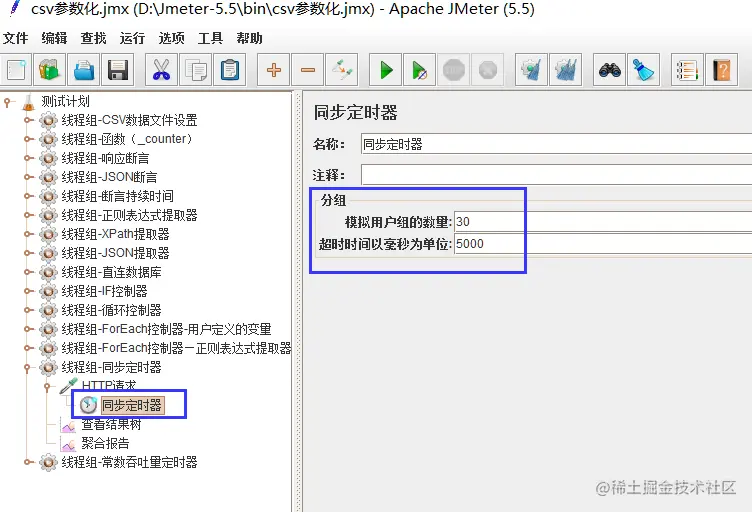Collapse the 测试计划 root node
752x512 pixels.
[7, 102]
